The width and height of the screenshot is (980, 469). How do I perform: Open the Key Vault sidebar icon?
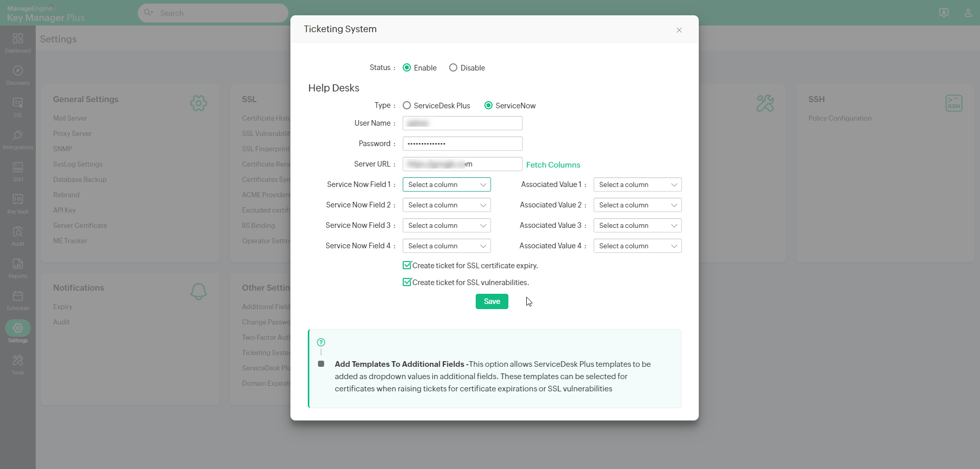click(18, 199)
